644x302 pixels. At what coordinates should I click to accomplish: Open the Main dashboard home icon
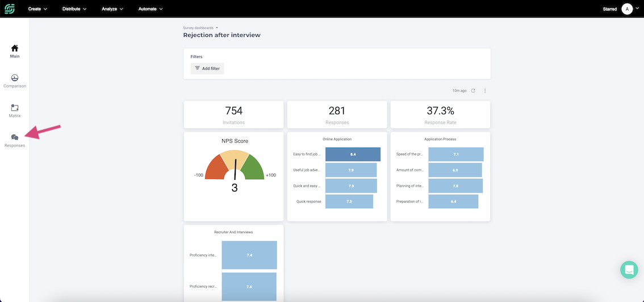point(15,48)
